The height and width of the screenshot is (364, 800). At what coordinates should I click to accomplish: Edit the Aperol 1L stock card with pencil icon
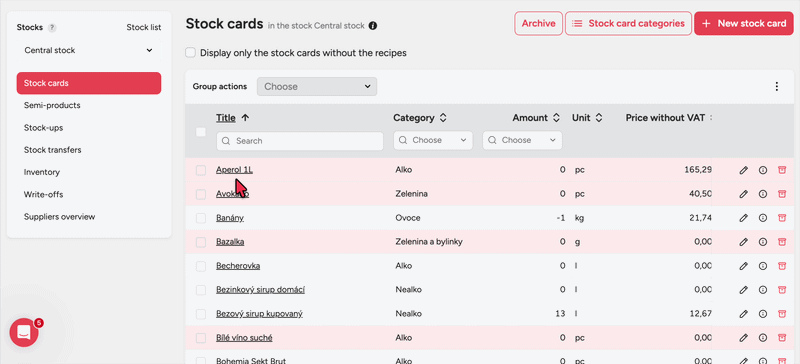743,170
